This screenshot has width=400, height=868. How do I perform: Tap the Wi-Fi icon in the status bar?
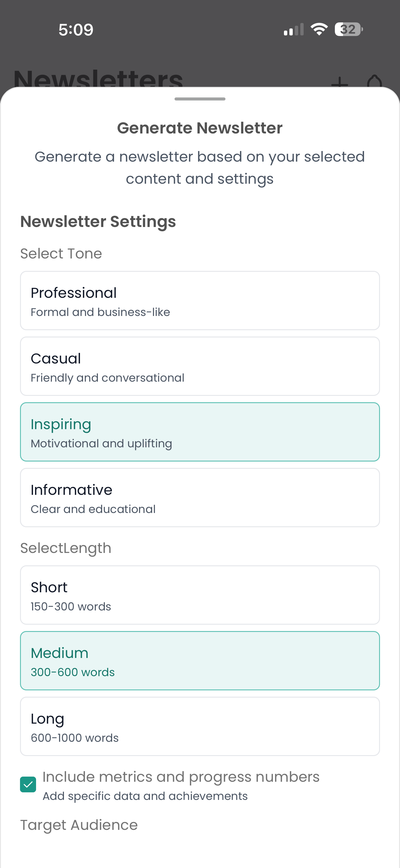click(318, 30)
